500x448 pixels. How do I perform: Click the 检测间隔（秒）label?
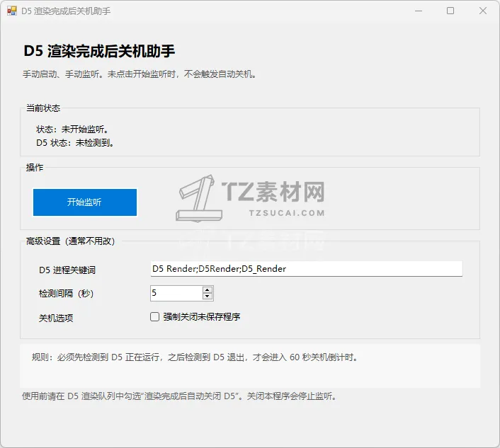[66, 294]
